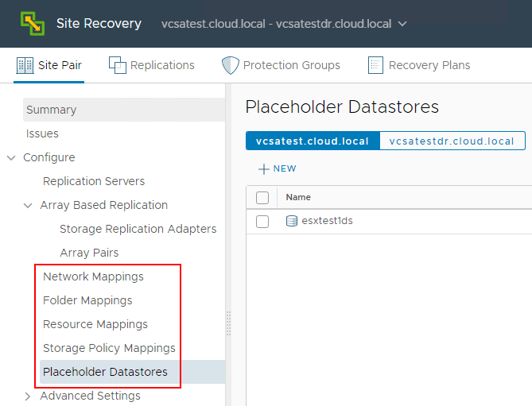Click the Recovery Plans document icon

click(375, 65)
